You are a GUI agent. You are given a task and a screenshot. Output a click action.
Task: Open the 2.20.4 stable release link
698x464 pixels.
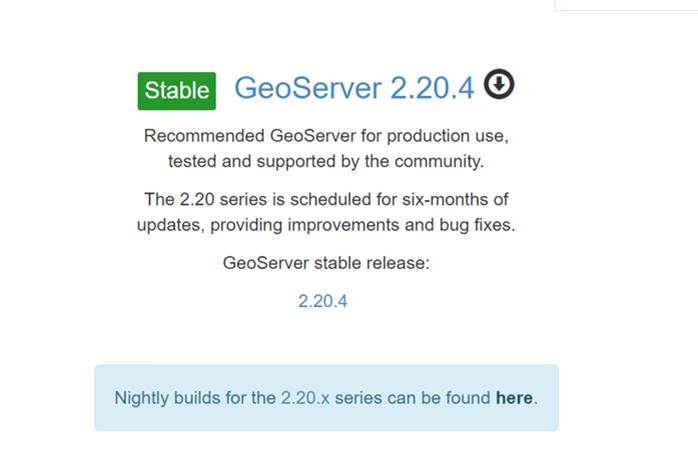323,301
